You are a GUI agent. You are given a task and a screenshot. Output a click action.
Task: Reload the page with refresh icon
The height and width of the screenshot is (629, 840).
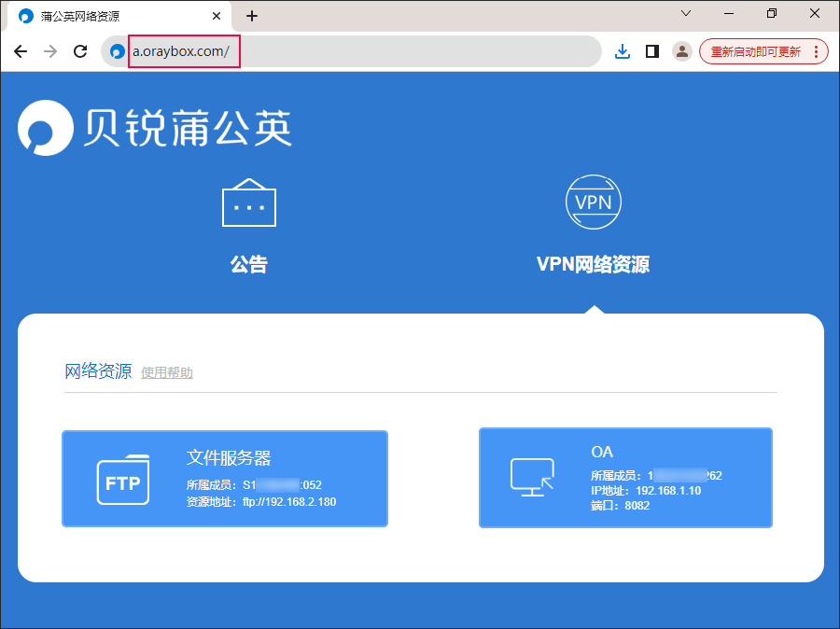click(80, 51)
